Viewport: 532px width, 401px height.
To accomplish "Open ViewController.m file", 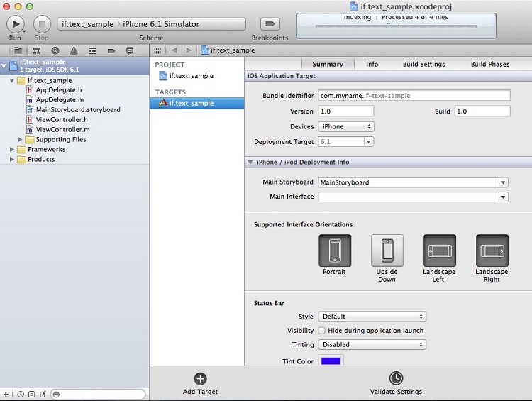I will click(62, 129).
